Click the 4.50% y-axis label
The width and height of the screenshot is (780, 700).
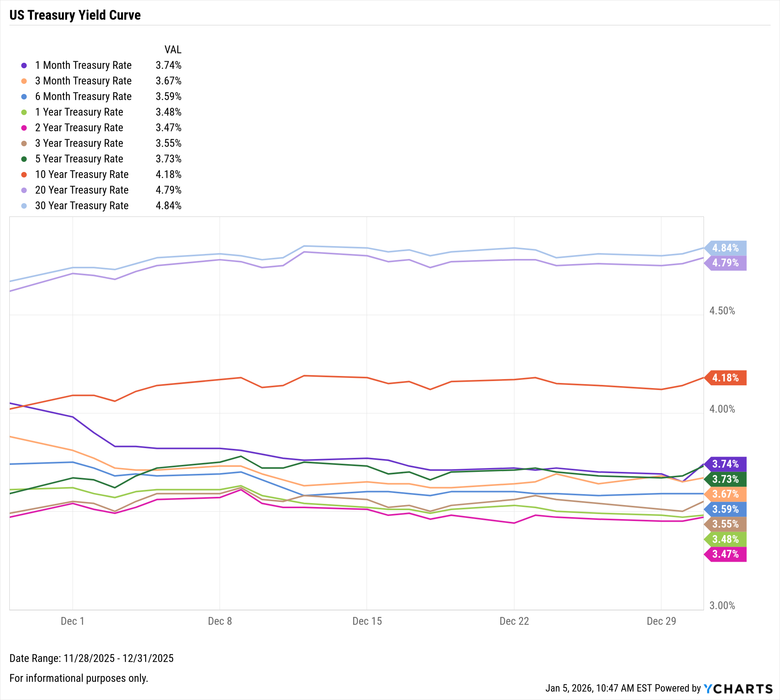coord(722,311)
